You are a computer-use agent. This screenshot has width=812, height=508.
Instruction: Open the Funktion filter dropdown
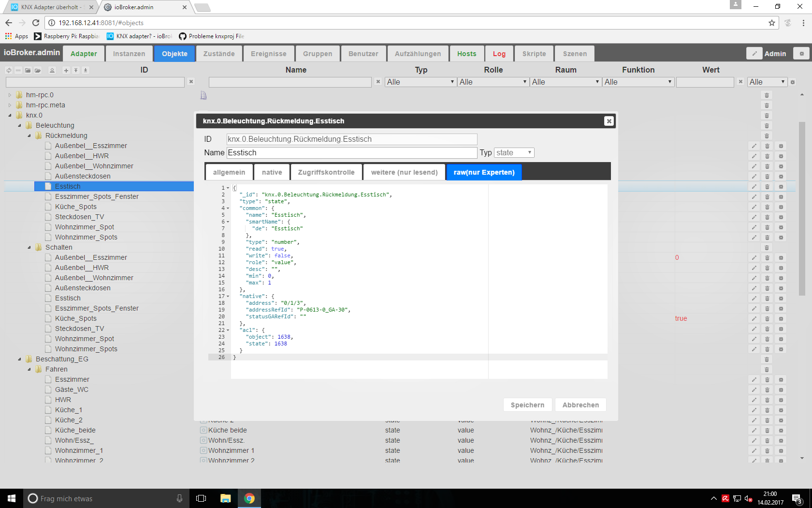[638, 82]
